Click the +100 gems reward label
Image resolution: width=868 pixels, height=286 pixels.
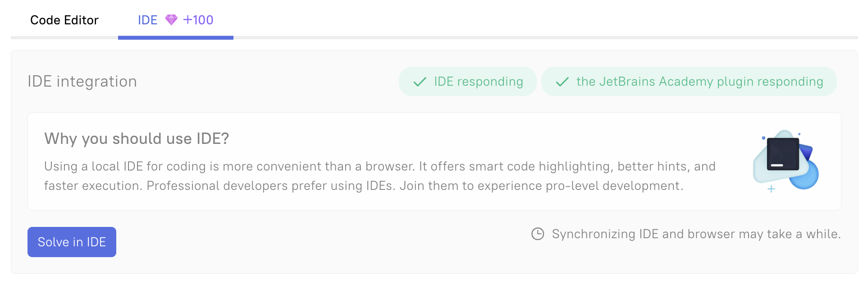198,20
